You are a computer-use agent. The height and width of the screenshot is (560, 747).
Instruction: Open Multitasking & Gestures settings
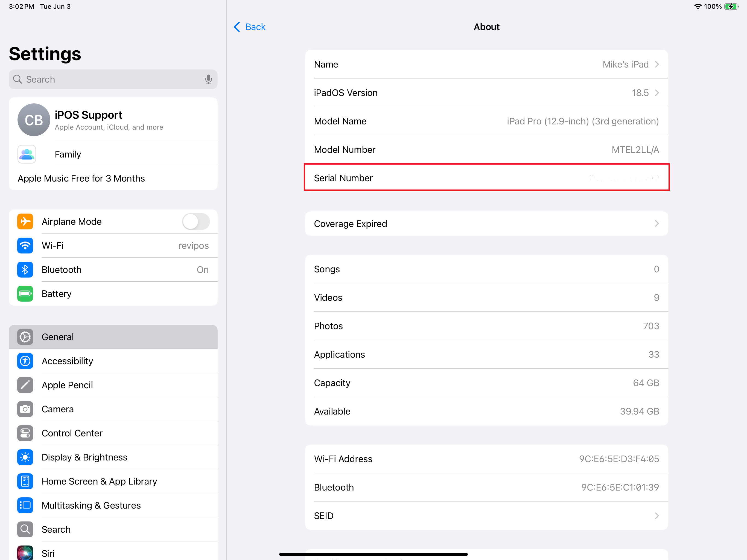(x=113, y=505)
